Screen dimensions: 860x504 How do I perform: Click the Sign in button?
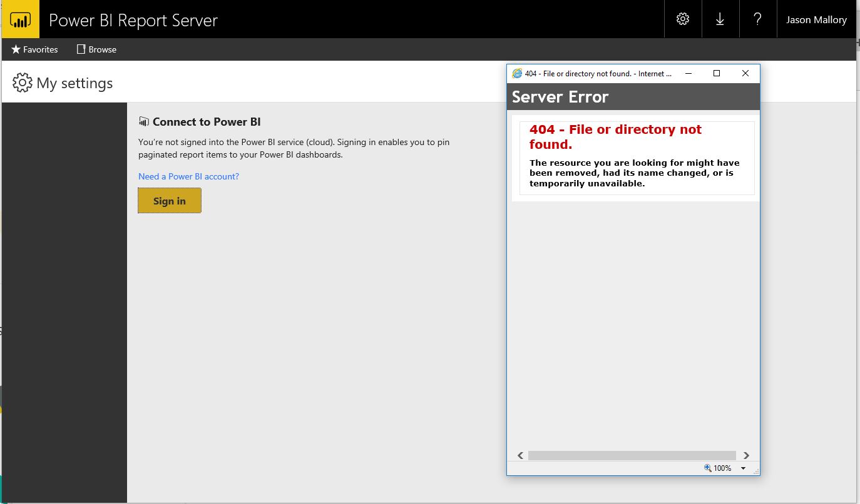click(x=170, y=201)
